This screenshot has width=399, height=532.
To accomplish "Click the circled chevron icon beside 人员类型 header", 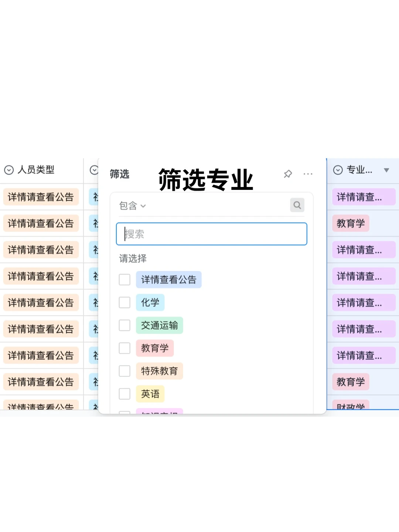I will coord(8,170).
